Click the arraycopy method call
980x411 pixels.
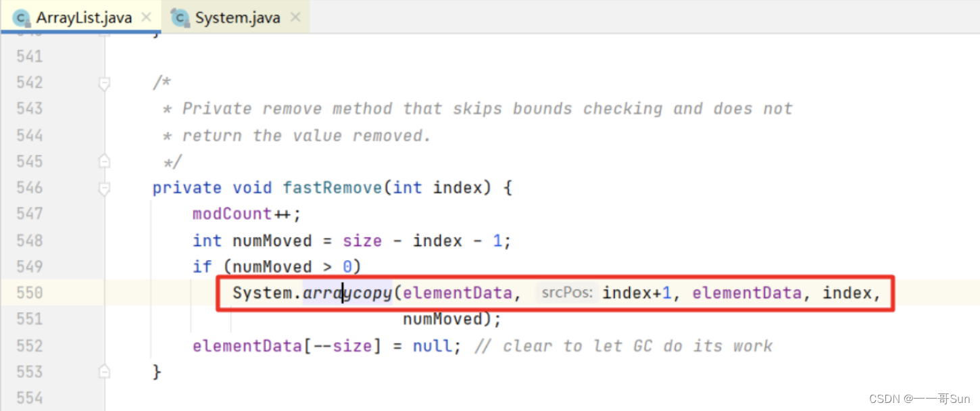[347, 293]
